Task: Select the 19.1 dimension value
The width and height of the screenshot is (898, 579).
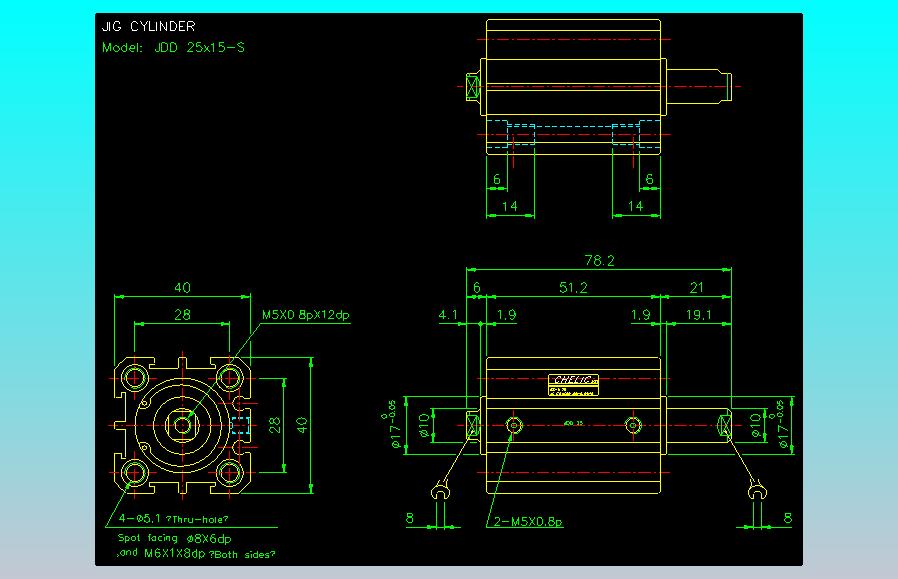Action: pyautogui.click(x=699, y=314)
